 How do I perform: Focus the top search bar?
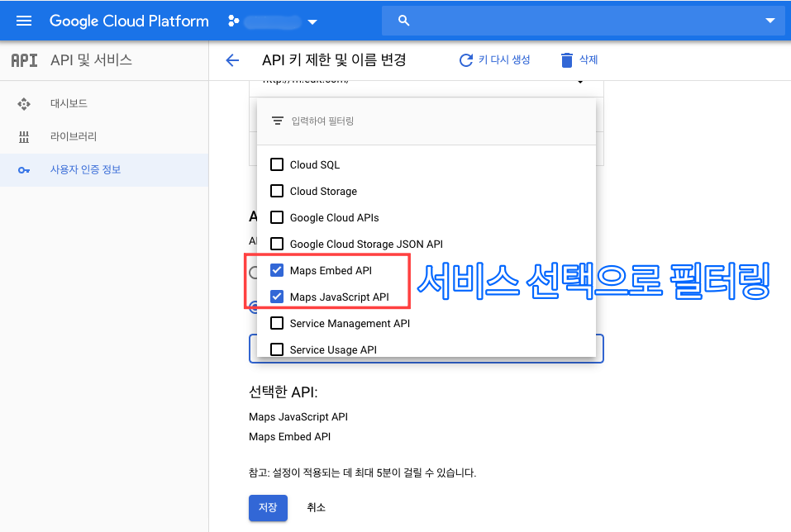pyautogui.click(x=584, y=21)
